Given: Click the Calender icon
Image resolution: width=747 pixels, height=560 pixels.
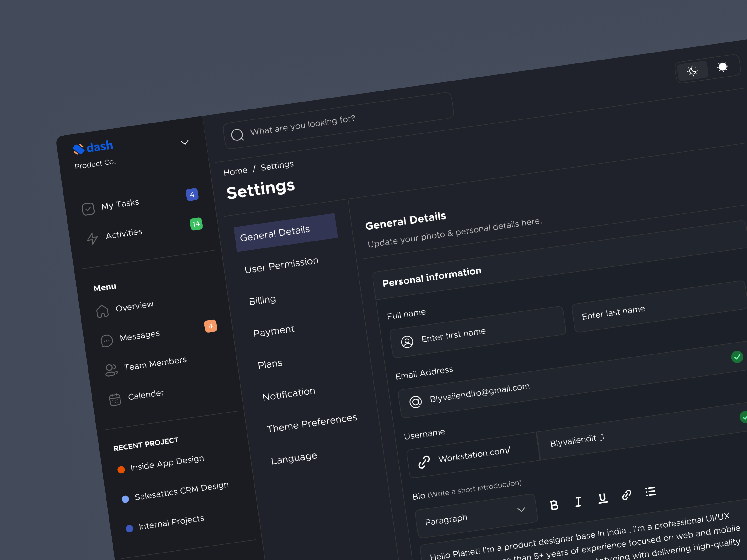Looking at the screenshot, I should click(x=115, y=400).
